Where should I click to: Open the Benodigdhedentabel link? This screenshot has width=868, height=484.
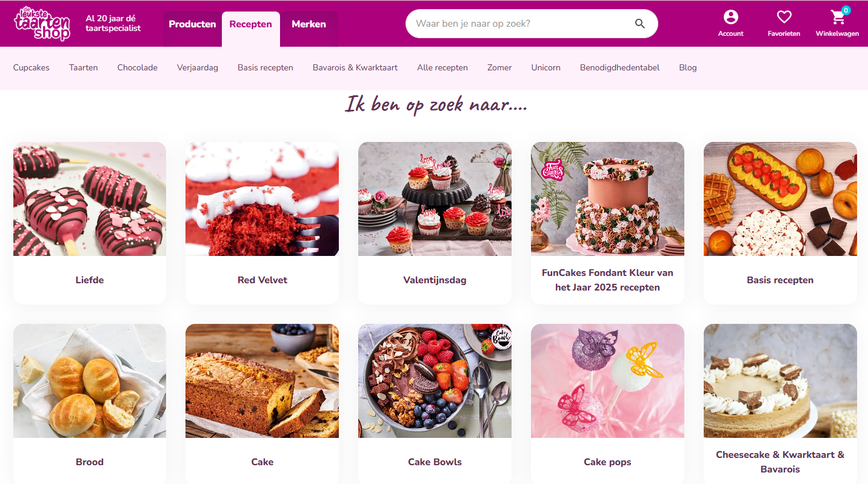coord(619,67)
